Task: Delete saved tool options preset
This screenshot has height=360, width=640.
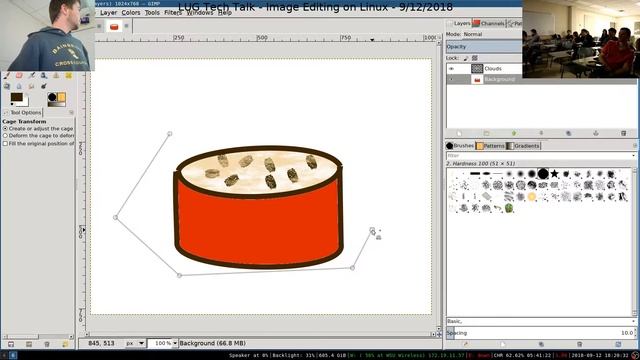Action: [x=47, y=344]
